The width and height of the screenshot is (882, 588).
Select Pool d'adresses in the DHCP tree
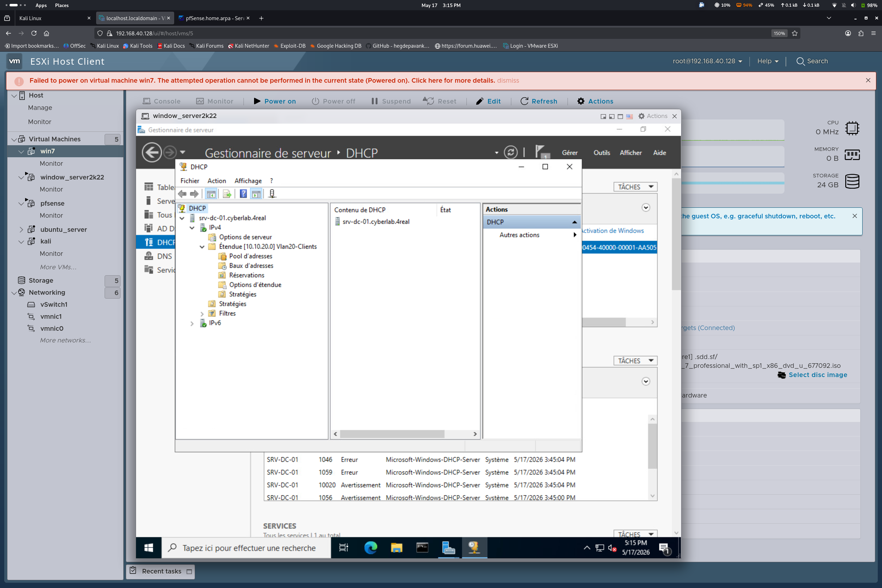click(x=251, y=256)
